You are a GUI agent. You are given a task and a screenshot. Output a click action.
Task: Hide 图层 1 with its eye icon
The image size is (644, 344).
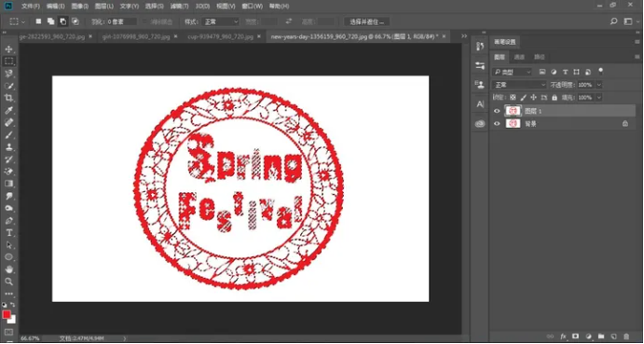[497, 111]
